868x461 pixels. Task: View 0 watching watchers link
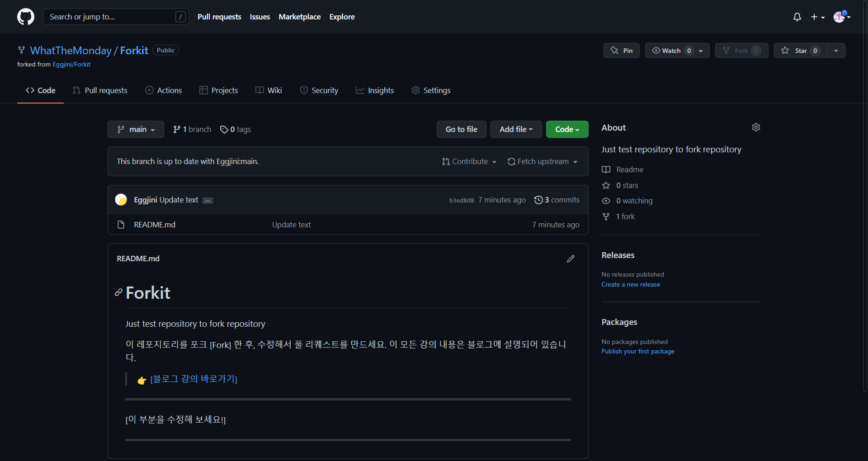(x=627, y=201)
